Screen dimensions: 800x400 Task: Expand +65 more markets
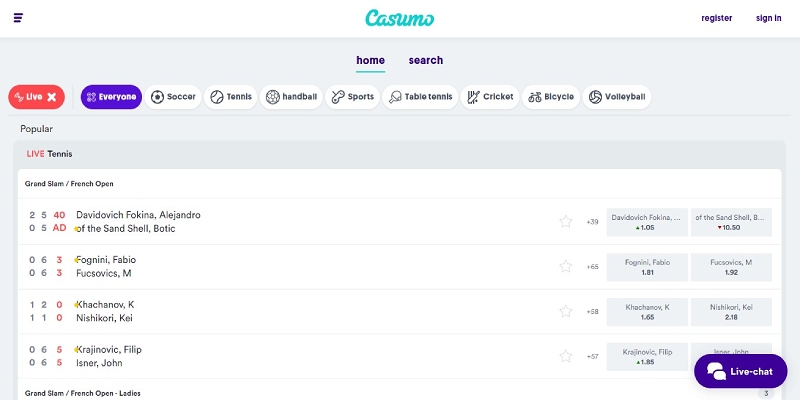point(592,267)
